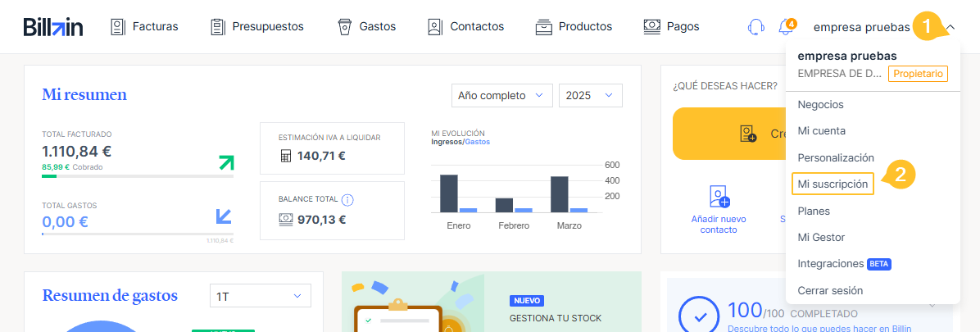
Task: Open Mi Gestor
Action: 821,238
